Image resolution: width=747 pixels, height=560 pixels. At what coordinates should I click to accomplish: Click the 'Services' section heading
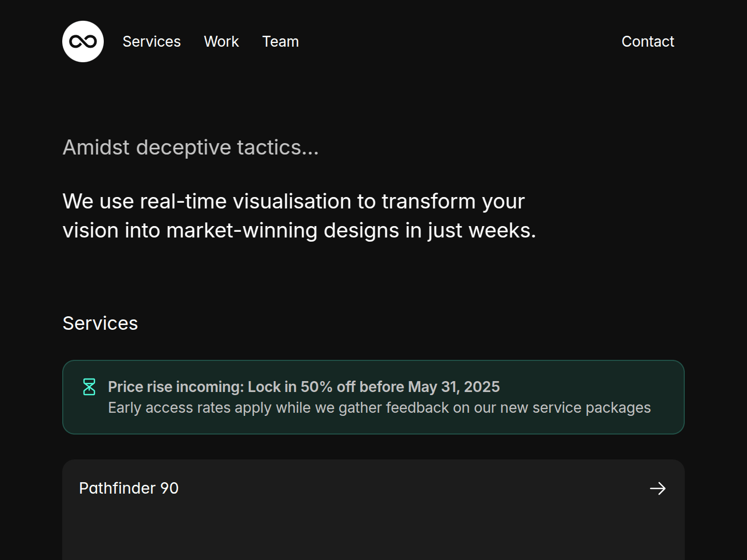coord(100,324)
